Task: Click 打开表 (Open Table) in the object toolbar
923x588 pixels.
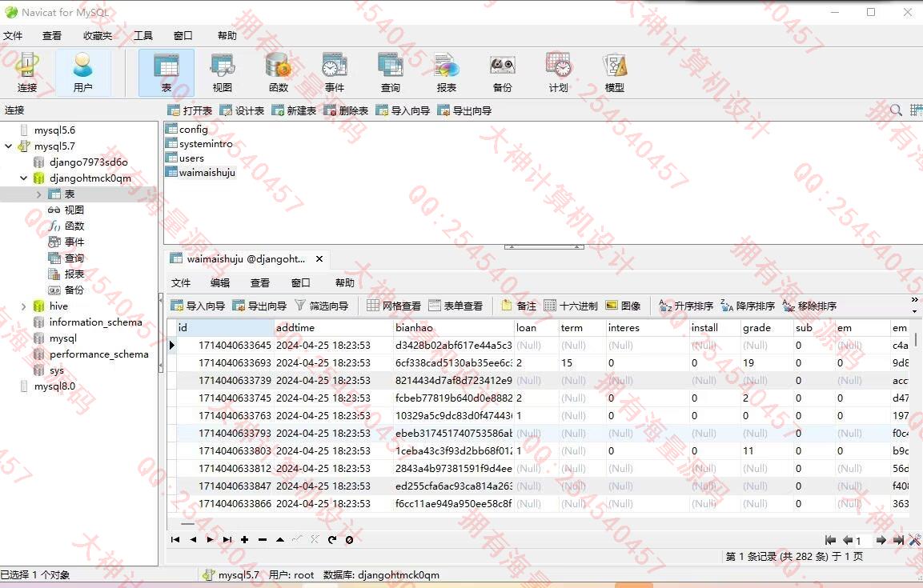Action: click(190, 110)
